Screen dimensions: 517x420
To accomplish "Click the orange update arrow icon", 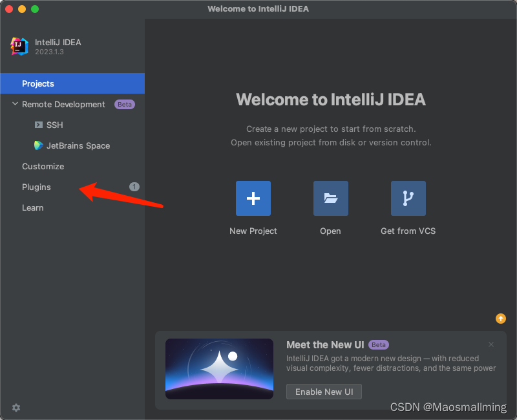I will [500, 319].
